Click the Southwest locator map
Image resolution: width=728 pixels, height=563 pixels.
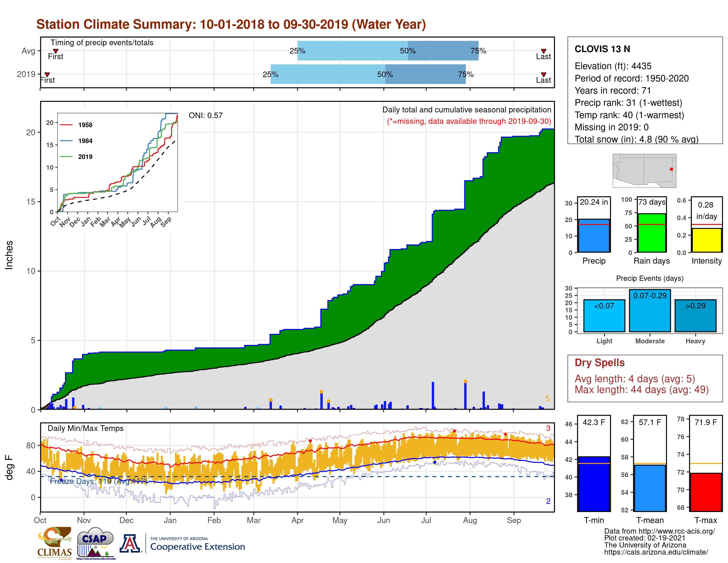click(644, 170)
